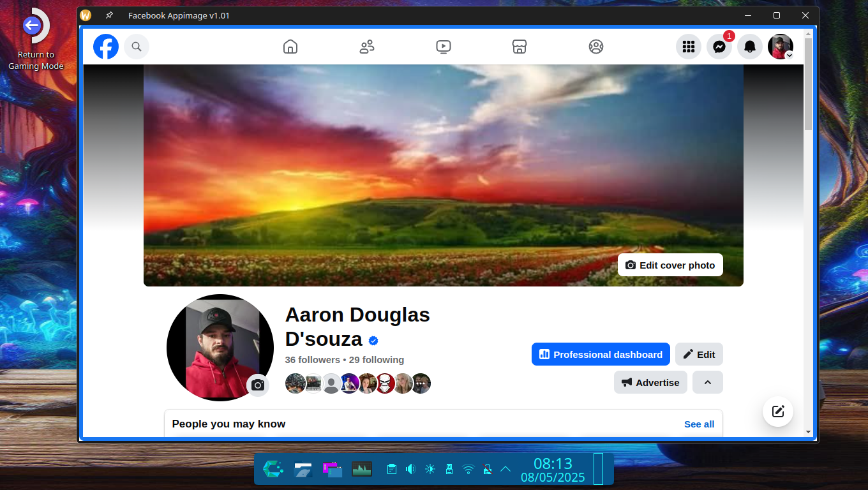Open the Marketplace tab
868x490 pixels.
[520, 47]
